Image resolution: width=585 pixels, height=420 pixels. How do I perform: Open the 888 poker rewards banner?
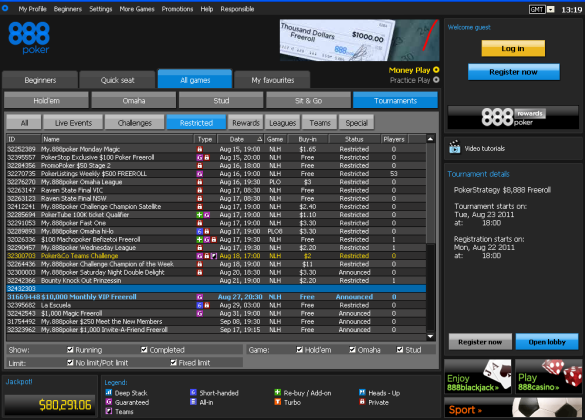(x=513, y=117)
